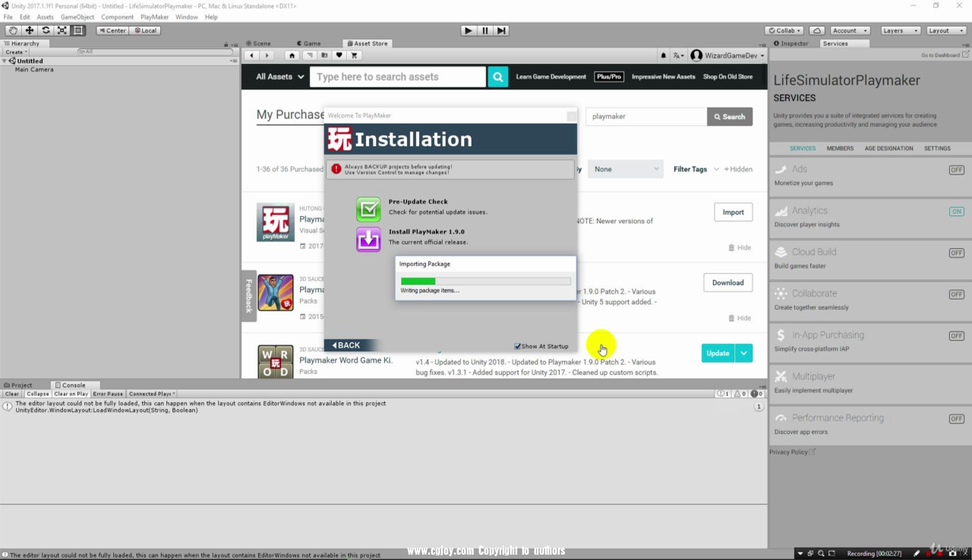Click BACK in PlayMaker installation window
The width and height of the screenshot is (972, 560).
pos(346,345)
